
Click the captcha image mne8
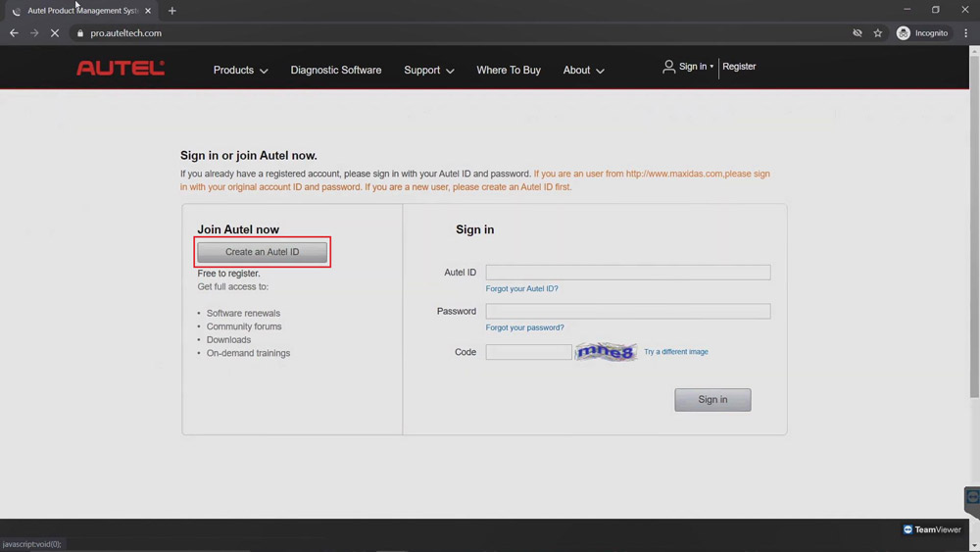coord(606,352)
